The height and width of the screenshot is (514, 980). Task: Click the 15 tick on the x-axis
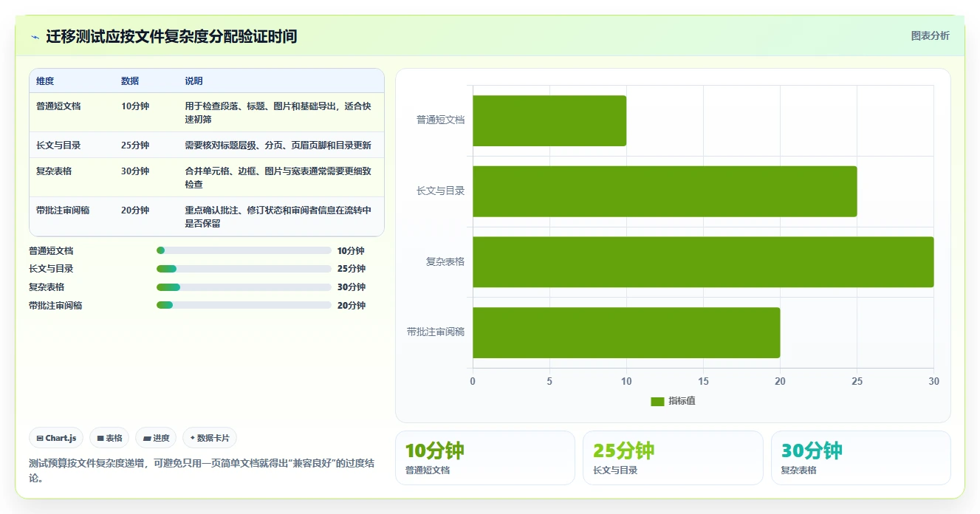pyautogui.click(x=703, y=382)
